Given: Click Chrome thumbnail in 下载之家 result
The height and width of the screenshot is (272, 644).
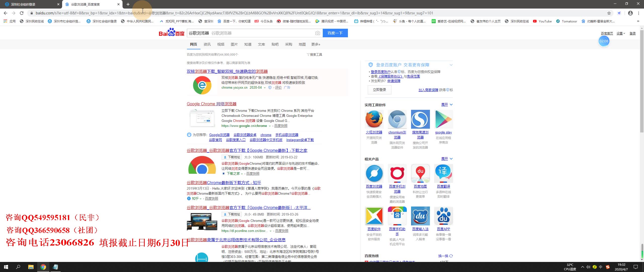Looking at the screenshot, I should (x=202, y=165).
